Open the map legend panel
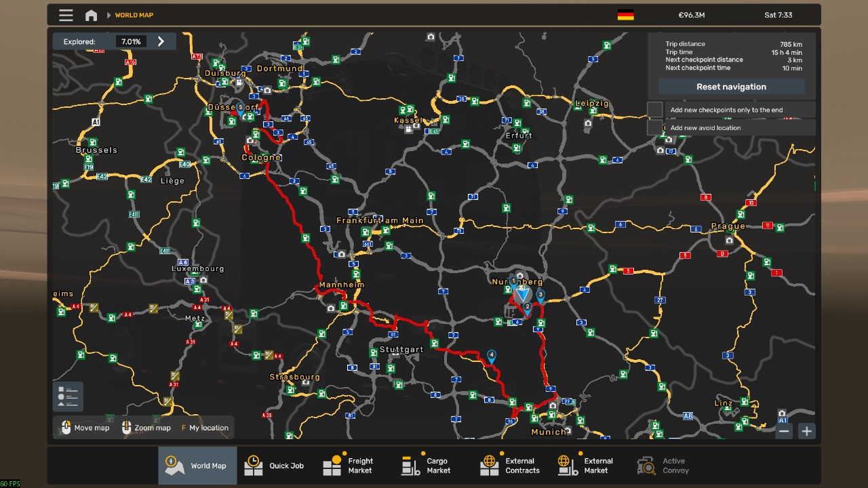Viewport: 868px width, 488px height. (68, 396)
